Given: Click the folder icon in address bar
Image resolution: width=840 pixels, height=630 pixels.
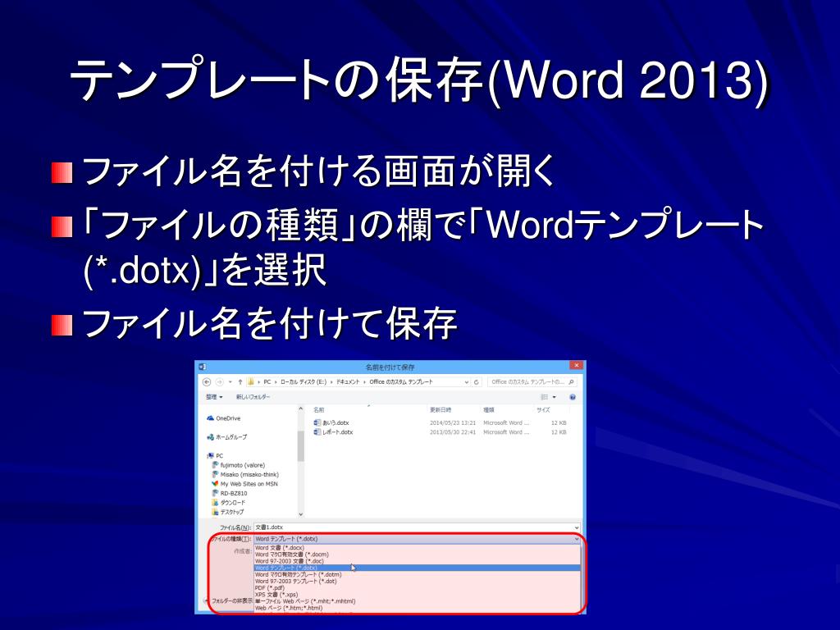Looking at the screenshot, I should [251, 382].
